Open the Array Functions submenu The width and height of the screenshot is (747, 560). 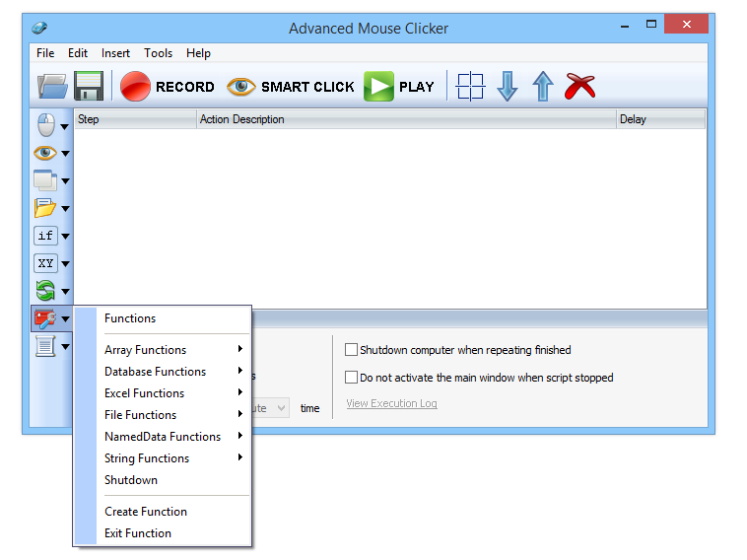pos(162,350)
